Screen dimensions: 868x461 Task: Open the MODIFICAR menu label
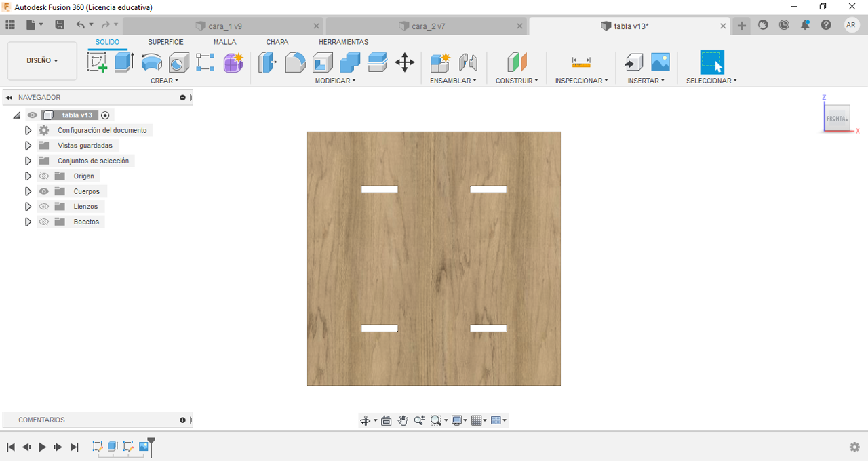tap(335, 81)
